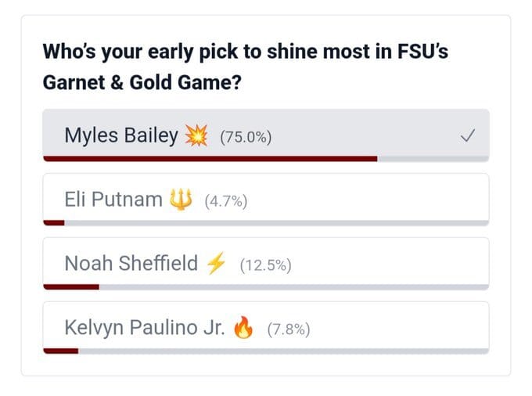This screenshot has height=396, width=532.
Task: Click the Eli Putnam progress bar
Action: pyautogui.click(x=266, y=223)
